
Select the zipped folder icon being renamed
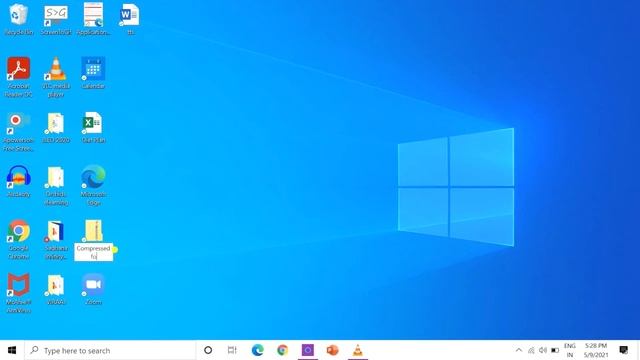[93, 231]
